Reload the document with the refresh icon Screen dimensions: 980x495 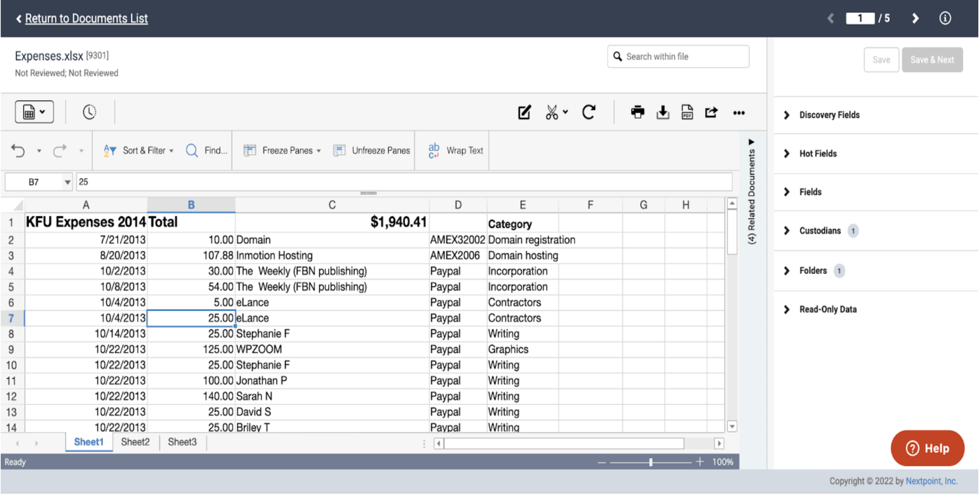pyautogui.click(x=589, y=112)
